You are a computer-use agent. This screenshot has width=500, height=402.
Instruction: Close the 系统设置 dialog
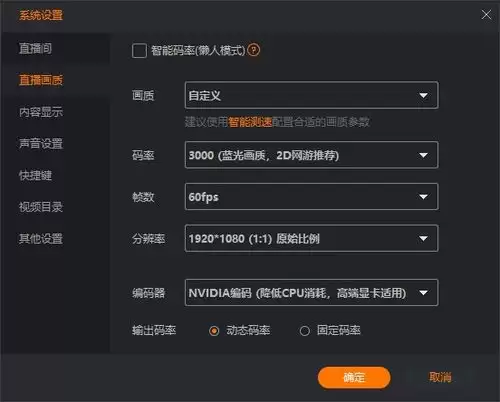pyautogui.click(x=486, y=14)
